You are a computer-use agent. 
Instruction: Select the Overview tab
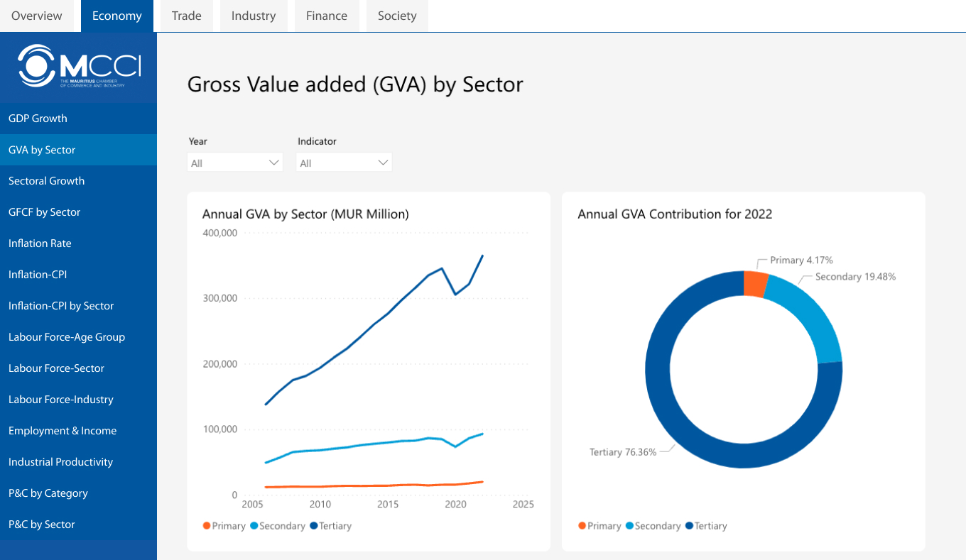pyautogui.click(x=37, y=16)
